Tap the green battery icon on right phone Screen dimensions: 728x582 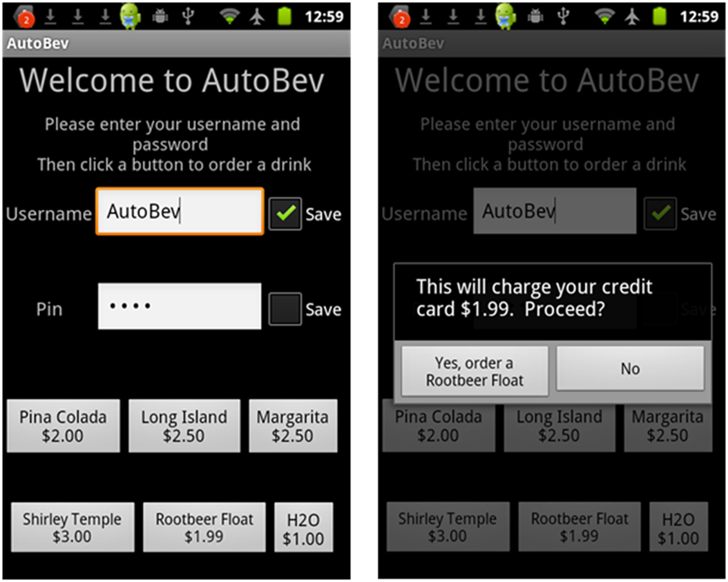[660, 15]
